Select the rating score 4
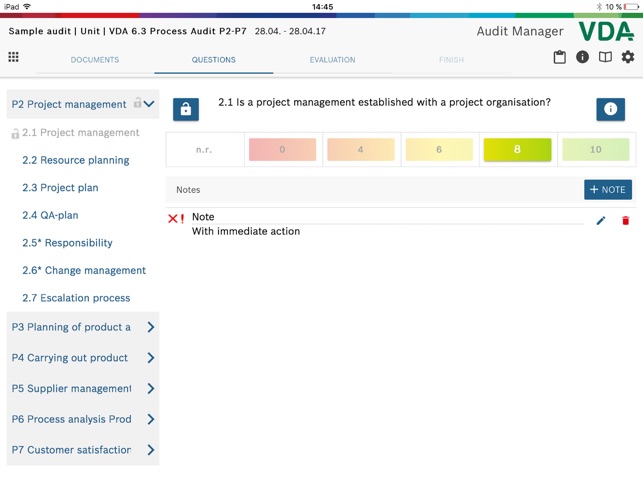This screenshot has height=482, width=643. coord(360,150)
